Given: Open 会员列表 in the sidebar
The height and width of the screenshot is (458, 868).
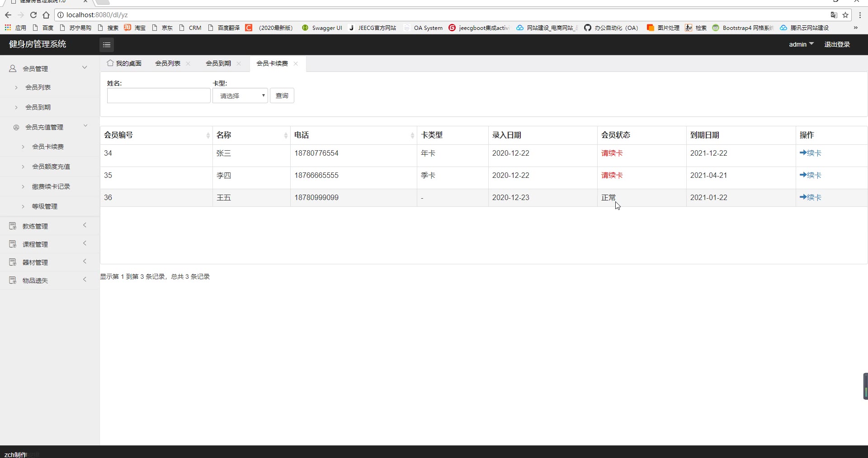Looking at the screenshot, I should 38,87.
